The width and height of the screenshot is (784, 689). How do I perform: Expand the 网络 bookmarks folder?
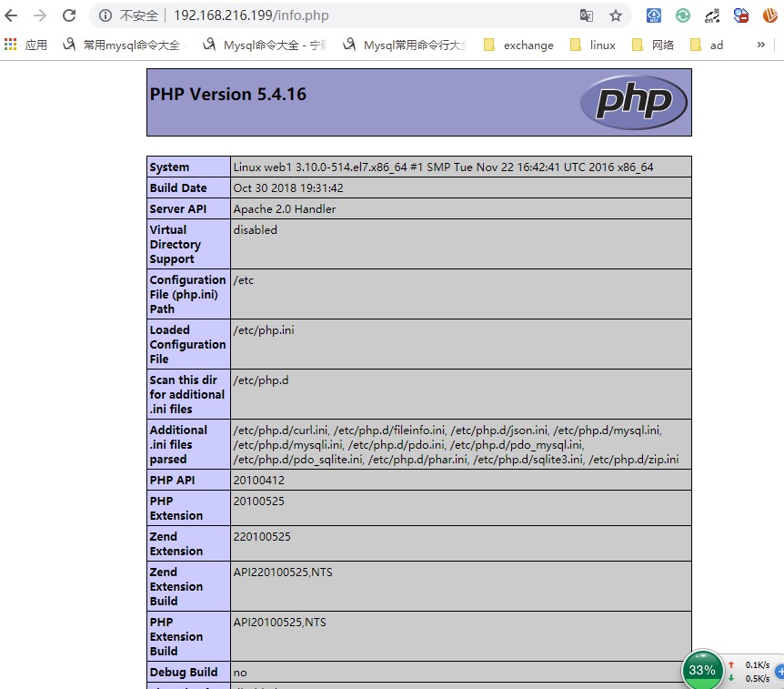pyautogui.click(x=652, y=45)
